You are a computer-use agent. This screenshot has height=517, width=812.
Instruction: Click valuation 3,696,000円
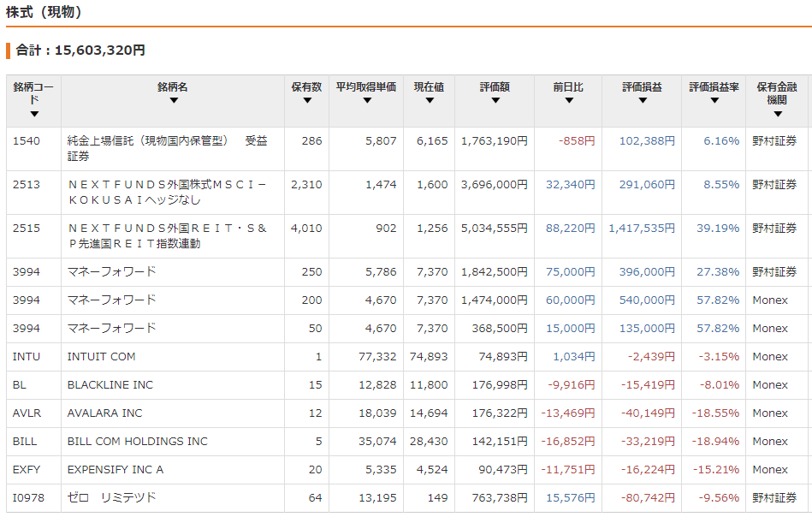pos(495,184)
